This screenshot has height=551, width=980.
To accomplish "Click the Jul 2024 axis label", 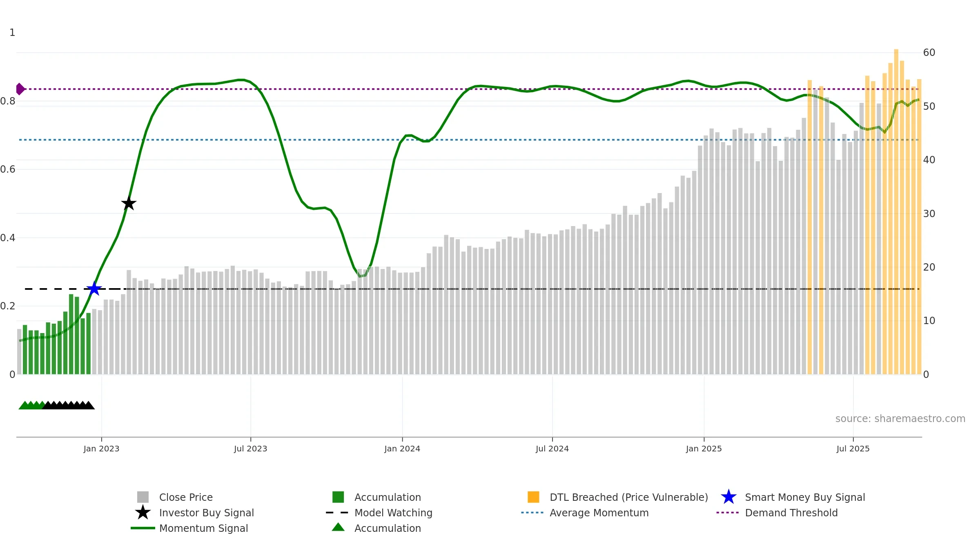I will (x=552, y=449).
